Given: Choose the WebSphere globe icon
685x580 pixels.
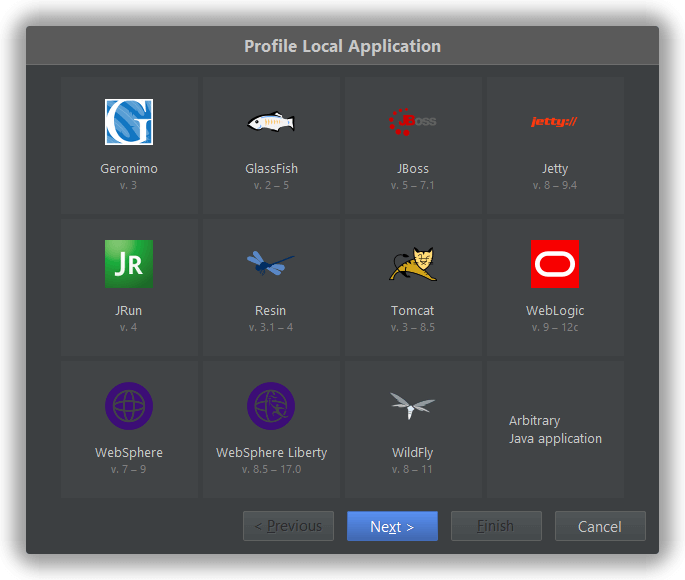Looking at the screenshot, I should click(129, 406).
